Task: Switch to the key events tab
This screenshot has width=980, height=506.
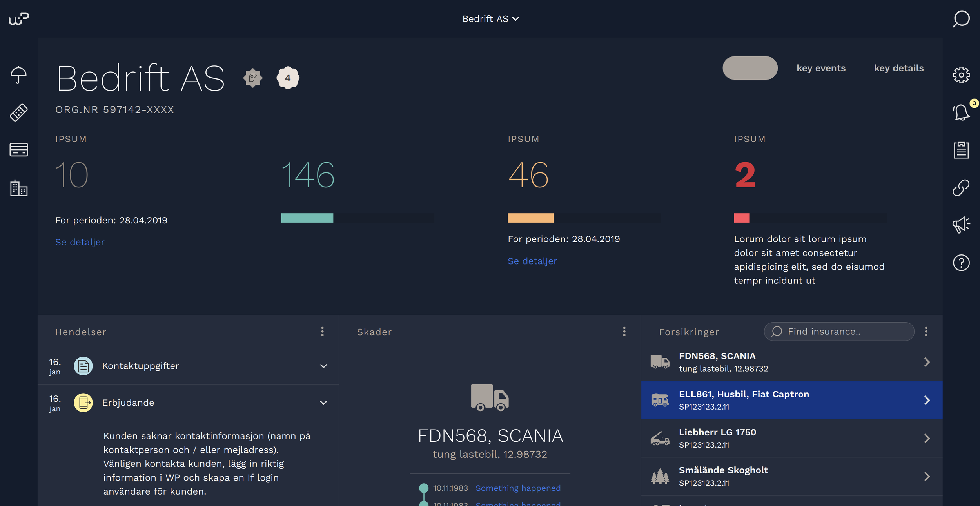Action: 821,68
